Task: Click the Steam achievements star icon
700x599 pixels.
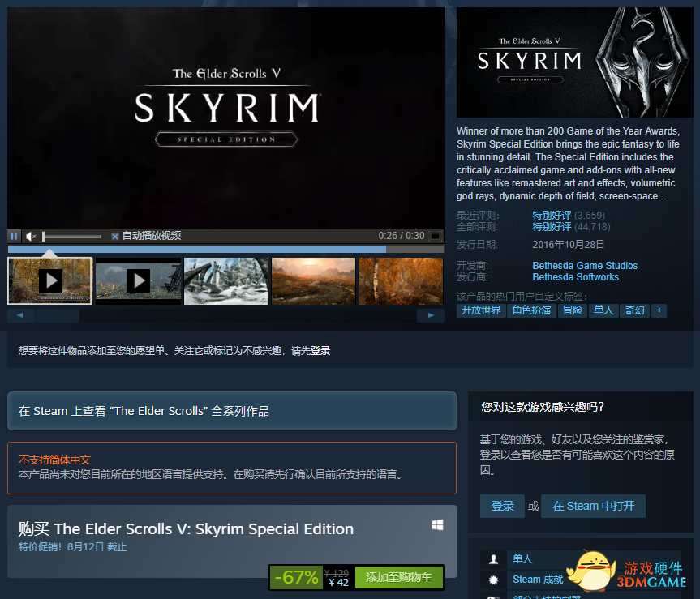Action: tap(493, 580)
